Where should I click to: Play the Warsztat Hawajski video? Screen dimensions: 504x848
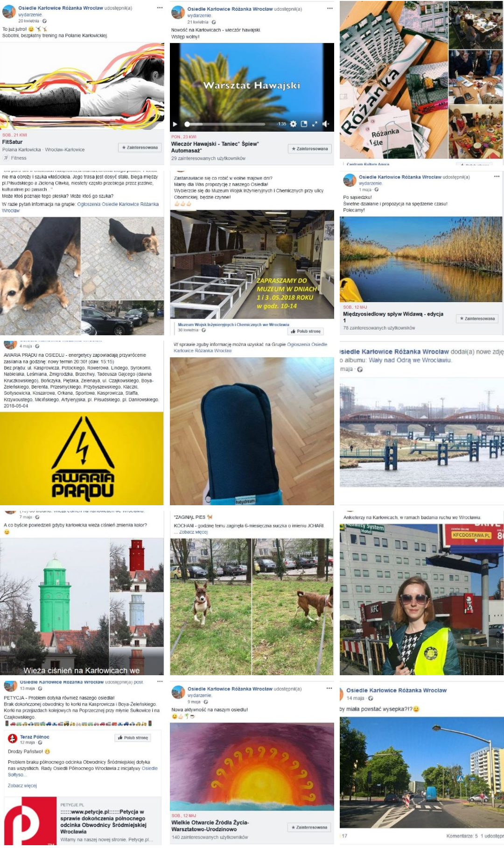[175, 124]
